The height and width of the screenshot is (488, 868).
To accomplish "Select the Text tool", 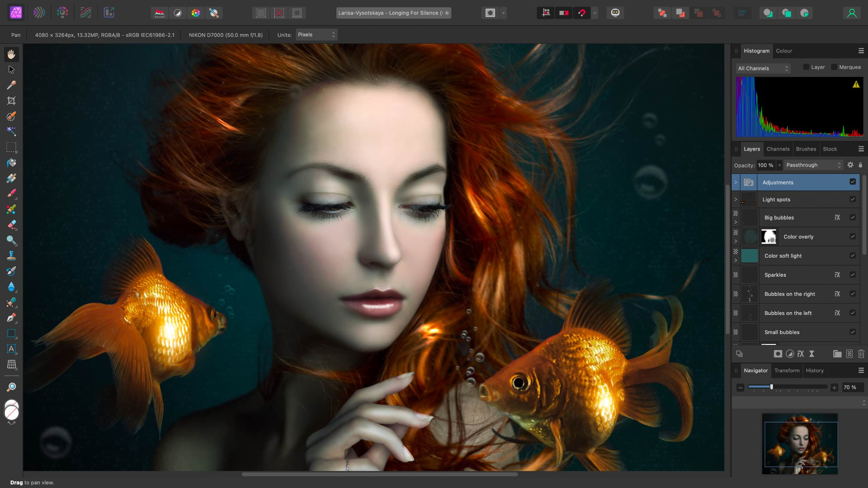I will 11,349.
